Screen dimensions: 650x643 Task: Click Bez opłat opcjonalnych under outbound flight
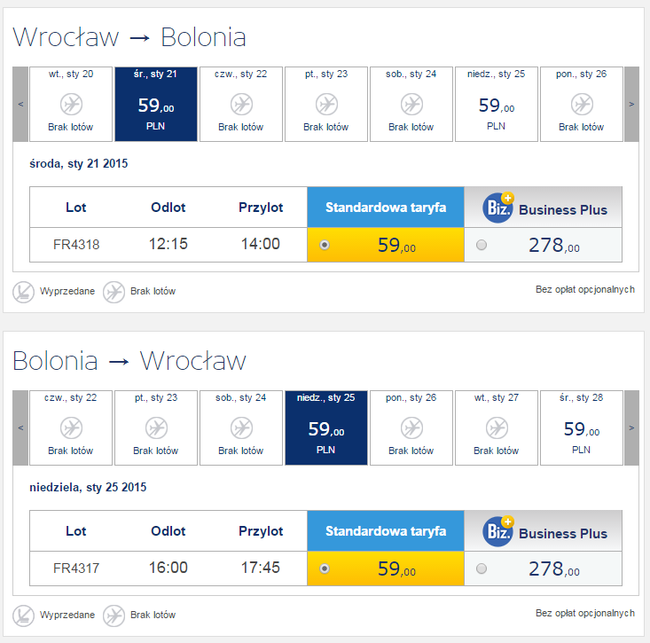click(584, 289)
